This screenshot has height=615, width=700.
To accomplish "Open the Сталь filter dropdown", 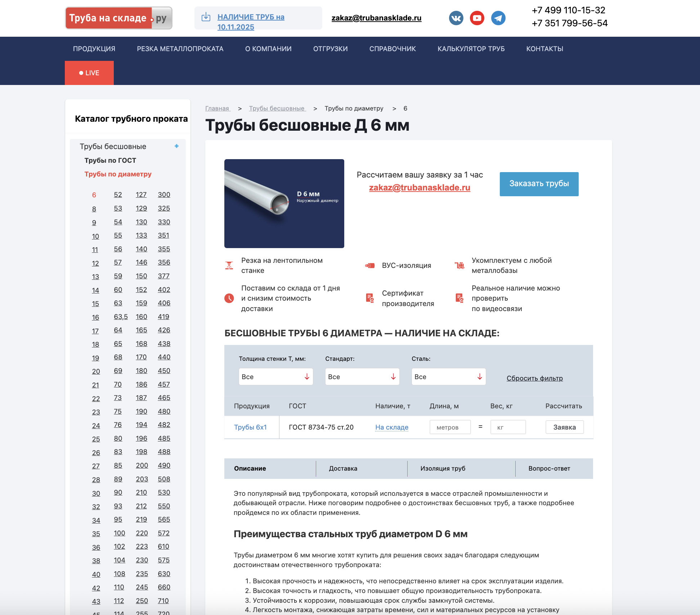I will tap(448, 377).
